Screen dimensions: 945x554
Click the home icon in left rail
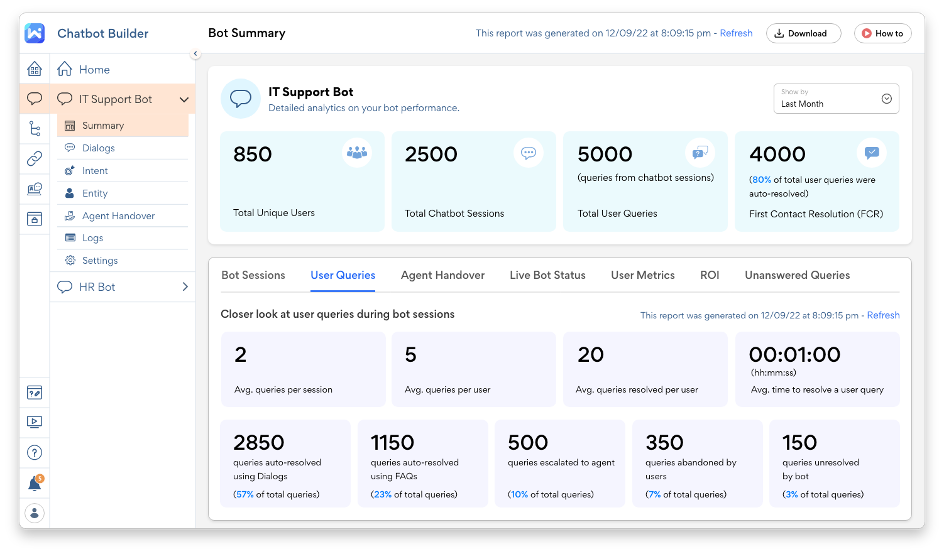pos(35,69)
